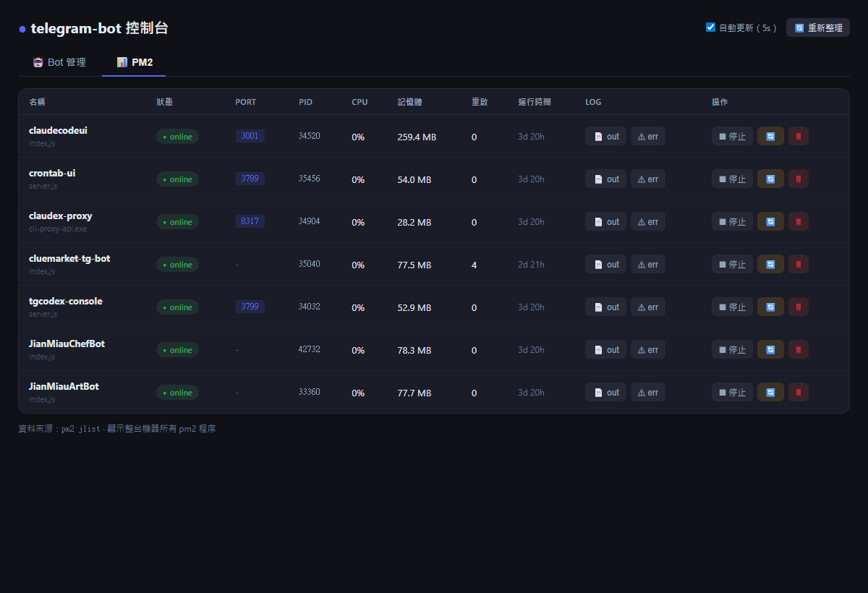Click the 重新整理 refresh button
Image resolution: width=868 pixels, height=593 pixels.
click(x=817, y=27)
